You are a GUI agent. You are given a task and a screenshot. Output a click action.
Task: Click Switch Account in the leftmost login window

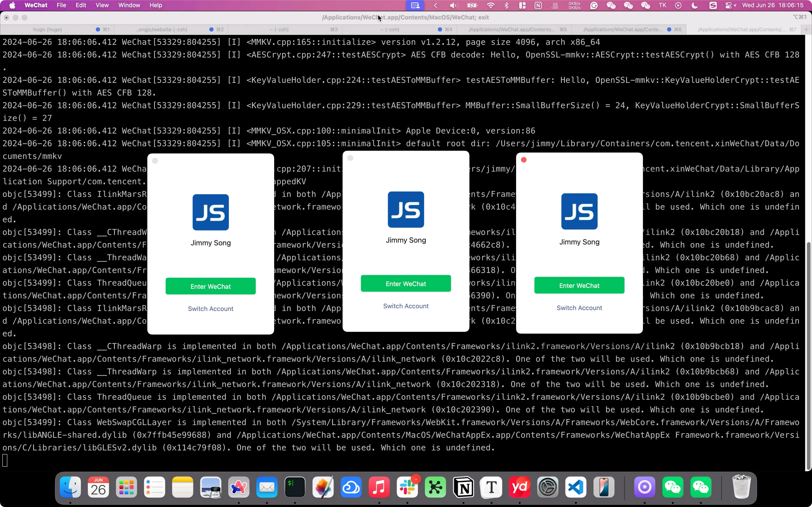[211, 309]
